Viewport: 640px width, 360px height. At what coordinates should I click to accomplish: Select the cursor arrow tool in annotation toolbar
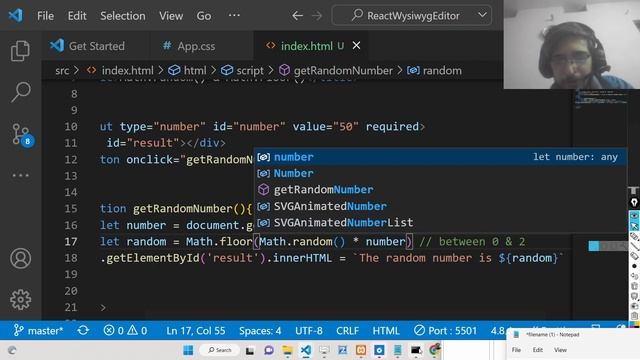634,226
